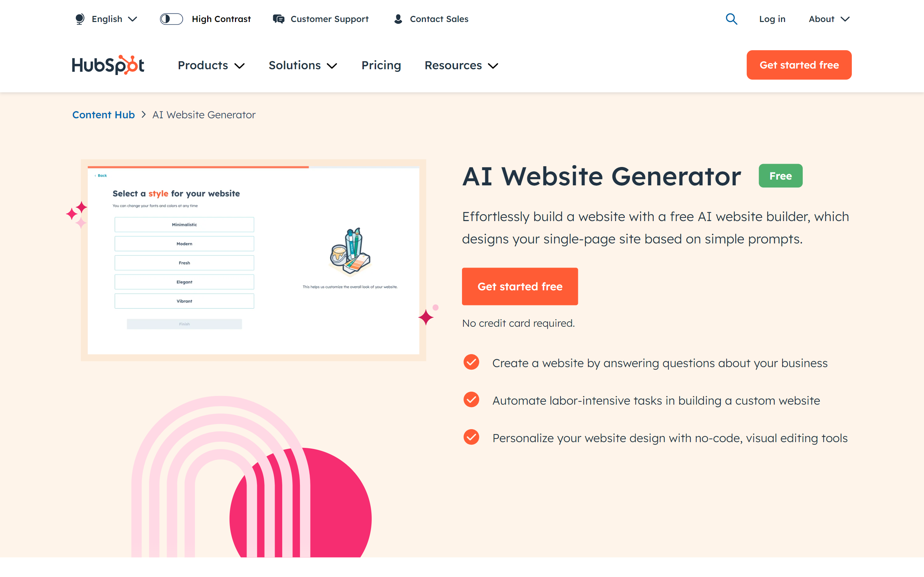Viewport: 924px width, 577px height.
Task: Click the first orange checkmark feature icon
Action: [471, 362]
